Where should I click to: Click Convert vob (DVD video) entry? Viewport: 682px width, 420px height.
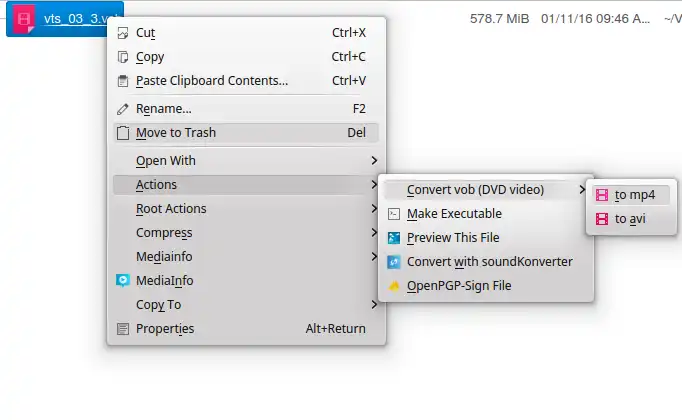(x=475, y=189)
